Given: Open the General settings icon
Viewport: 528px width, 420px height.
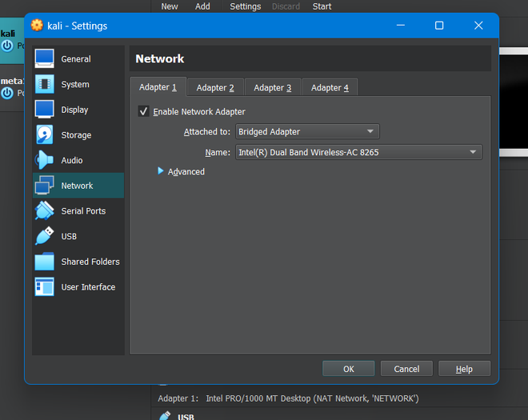Looking at the screenshot, I should tap(45, 58).
